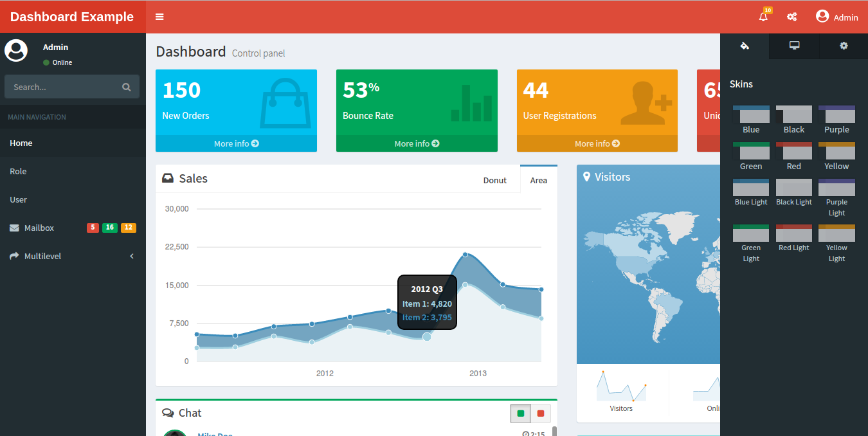Open Mailbox from the sidebar

(x=73, y=228)
